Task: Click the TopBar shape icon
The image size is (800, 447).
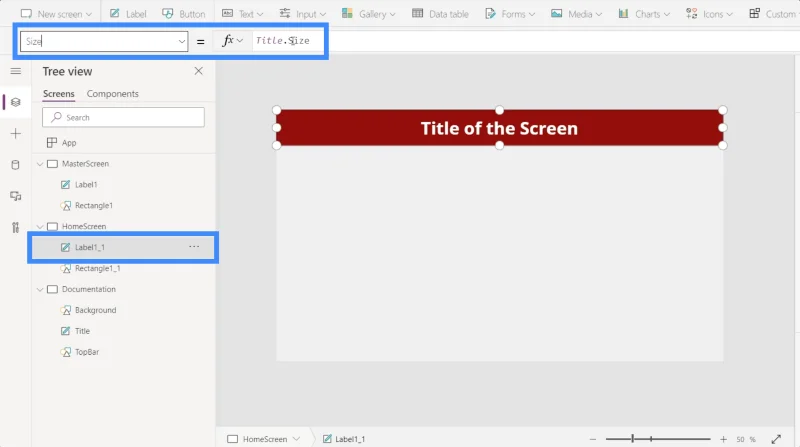Action: (65, 352)
